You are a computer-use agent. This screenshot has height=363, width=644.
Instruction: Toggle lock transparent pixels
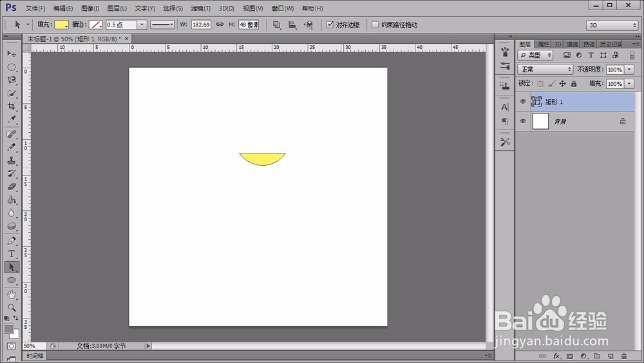[x=540, y=84]
